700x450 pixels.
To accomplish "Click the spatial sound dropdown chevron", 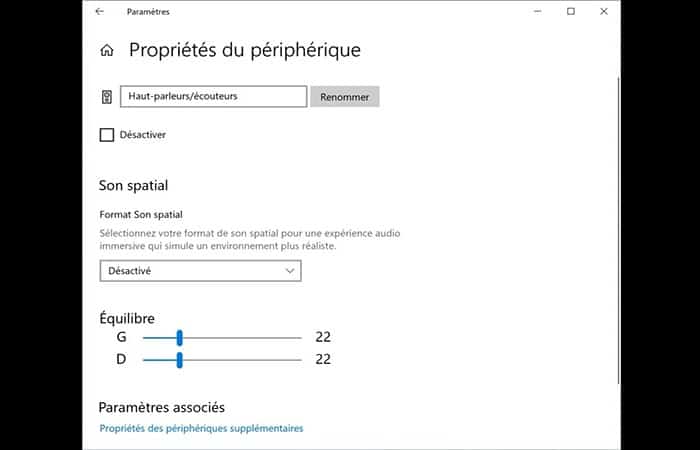I will pos(290,270).
